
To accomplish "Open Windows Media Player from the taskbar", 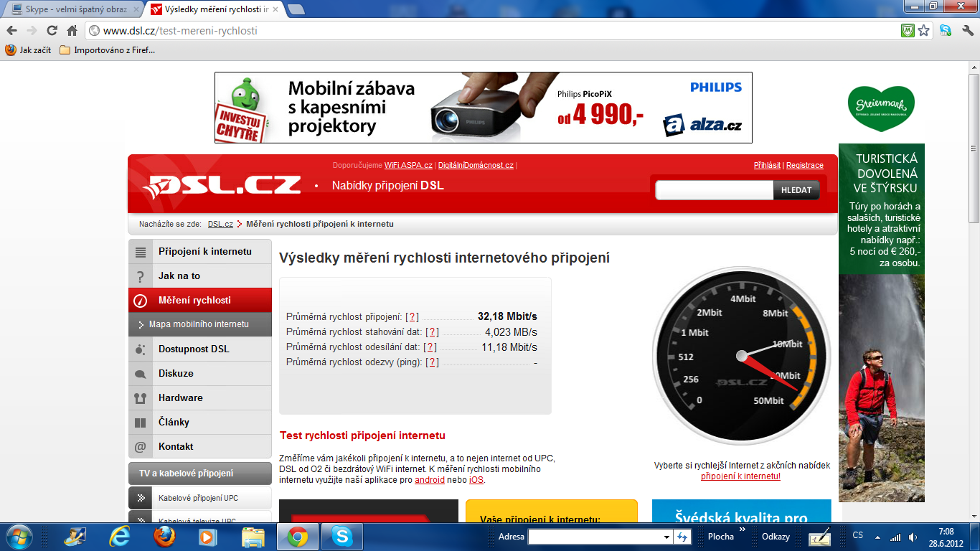I will pyautogui.click(x=208, y=537).
